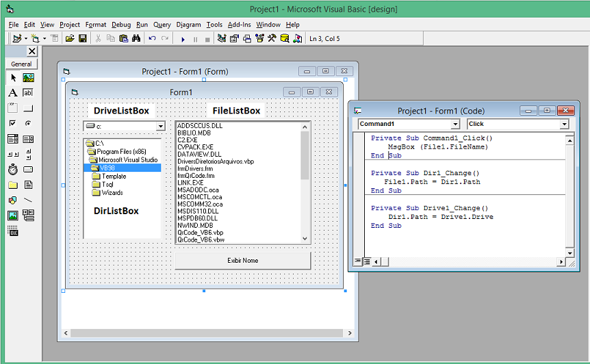The image size is (590, 364).
Task: Select the Pointer tool in the toolbox
Action: 13,78
